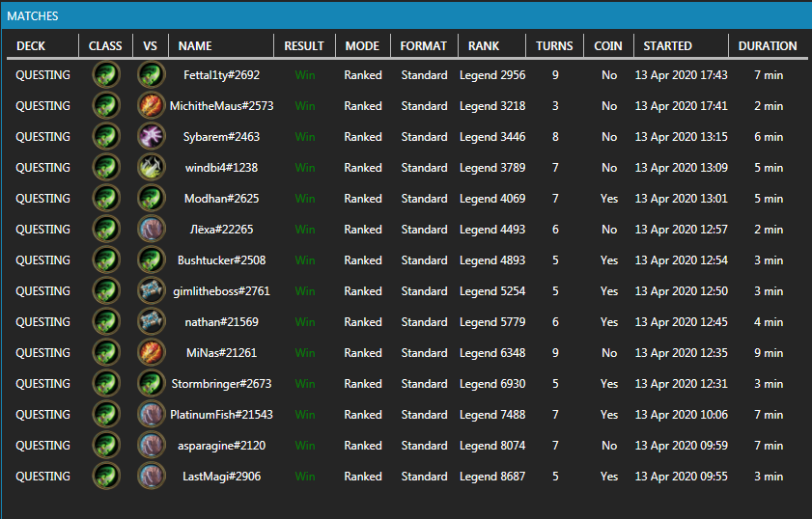
Task: Click start time 13 Apr 2020 13:15
Action: 681,137
